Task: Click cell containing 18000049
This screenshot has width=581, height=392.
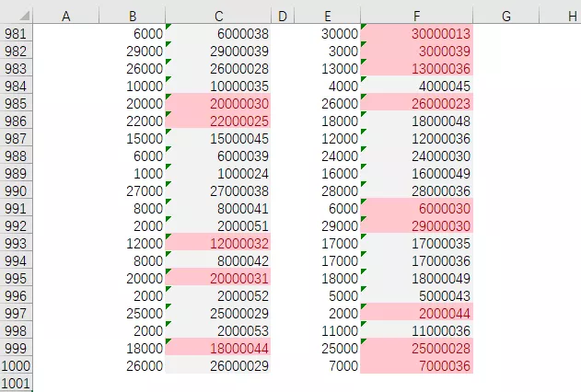Action: click(x=416, y=279)
